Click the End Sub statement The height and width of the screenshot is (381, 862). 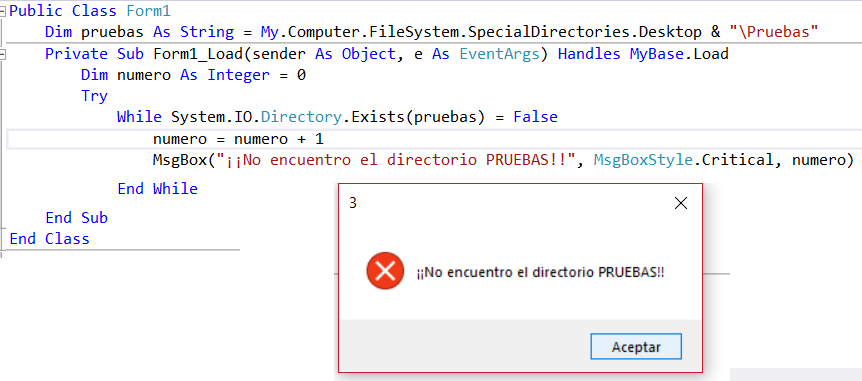tap(76, 218)
